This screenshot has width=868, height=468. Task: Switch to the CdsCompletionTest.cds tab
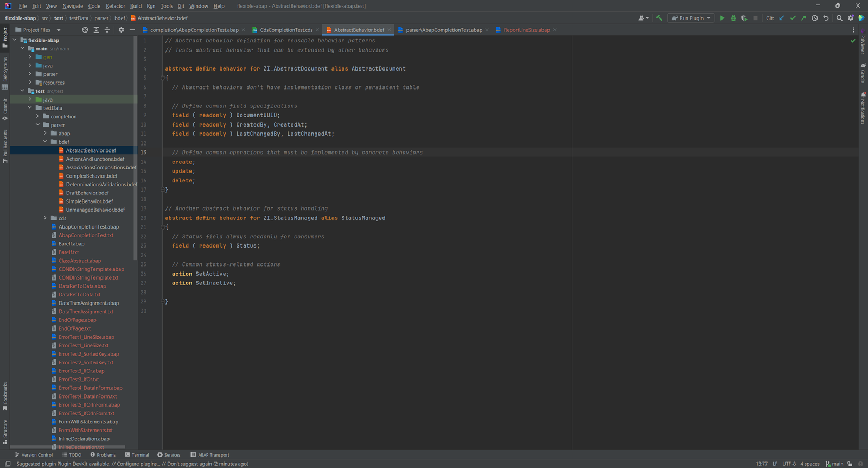coord(286,30)
